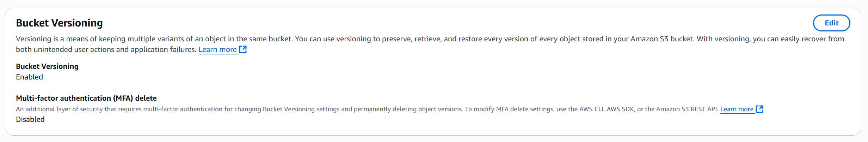Click the large Bucket Versioning panel title

coord(59,23)
